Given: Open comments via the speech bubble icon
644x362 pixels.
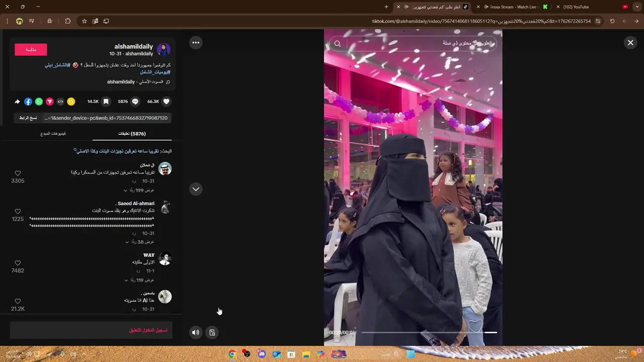Looking at the screenshot, I should (135, 102).
